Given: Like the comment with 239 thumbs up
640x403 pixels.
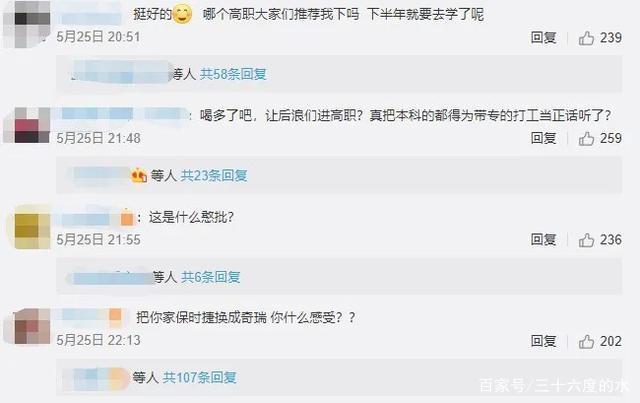Looking at the screenshot, I should click(586, 38).
